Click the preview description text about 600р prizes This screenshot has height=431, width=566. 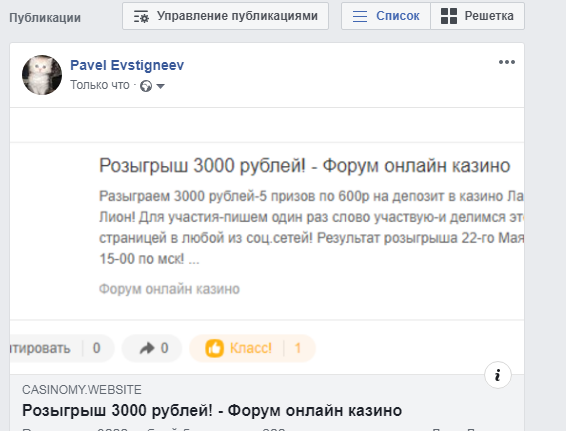311,227
